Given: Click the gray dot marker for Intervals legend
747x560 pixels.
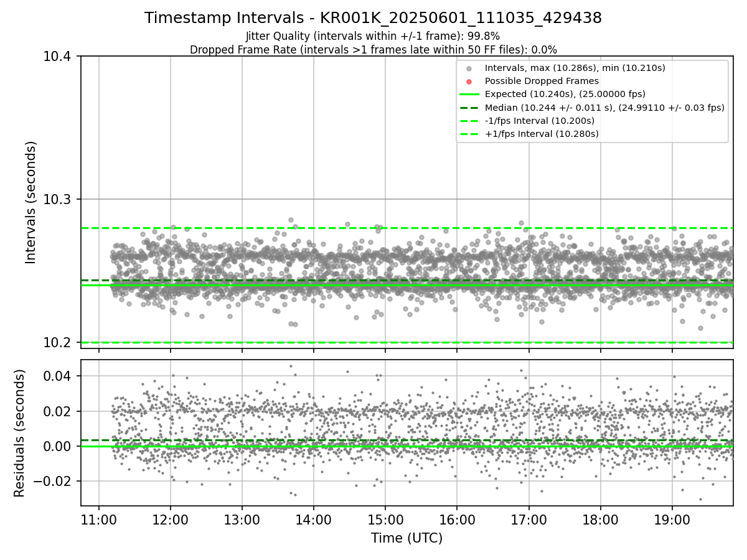Looking at the screenshot, I should 469,68.
